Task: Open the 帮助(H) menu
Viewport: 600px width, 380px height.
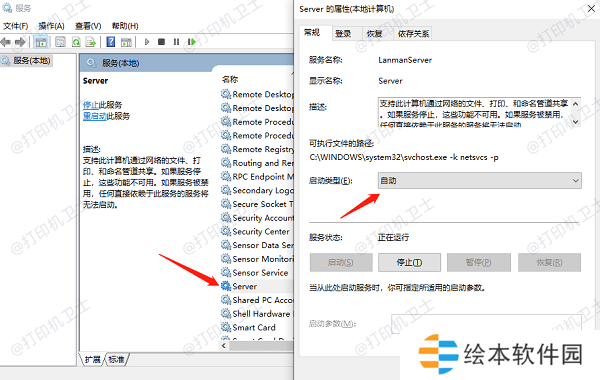Action: click(125, 26)
